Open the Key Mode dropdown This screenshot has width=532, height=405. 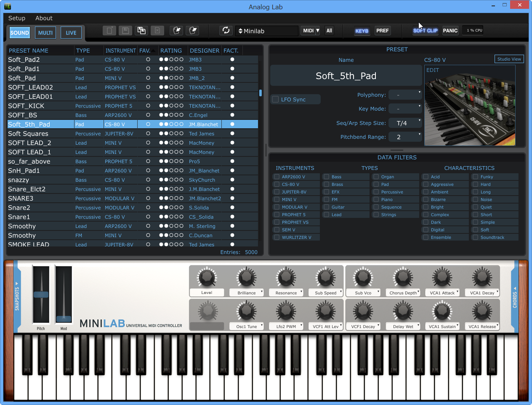405,109
